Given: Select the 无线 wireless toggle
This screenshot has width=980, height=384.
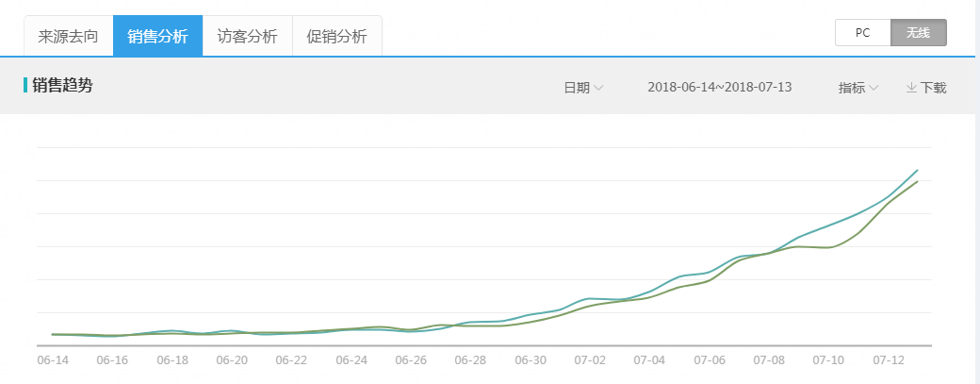Looking at the screenshot, I should click(918, 32).
